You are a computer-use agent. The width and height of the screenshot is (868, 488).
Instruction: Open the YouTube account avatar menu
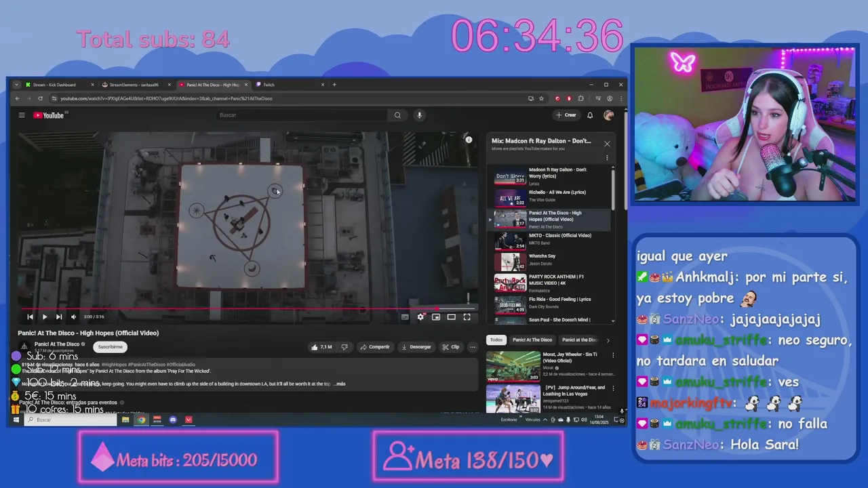(608, 115)
